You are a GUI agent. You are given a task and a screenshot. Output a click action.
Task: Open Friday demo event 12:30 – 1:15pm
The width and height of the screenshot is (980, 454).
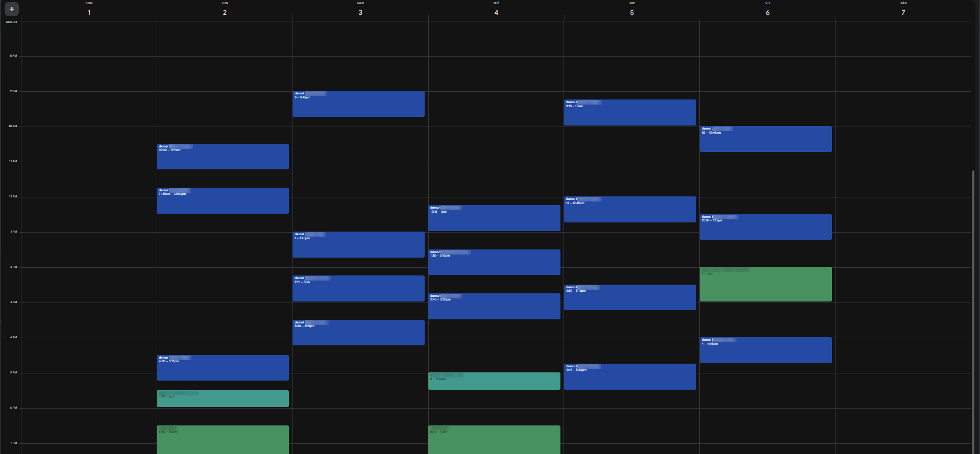coord(766,227)
